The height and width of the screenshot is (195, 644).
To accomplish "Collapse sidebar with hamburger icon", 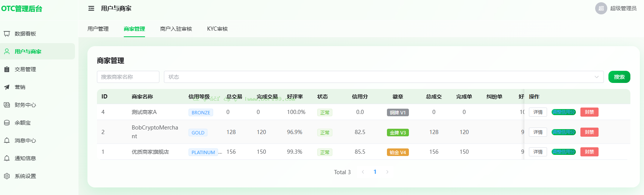I will [x=91, y=8].
